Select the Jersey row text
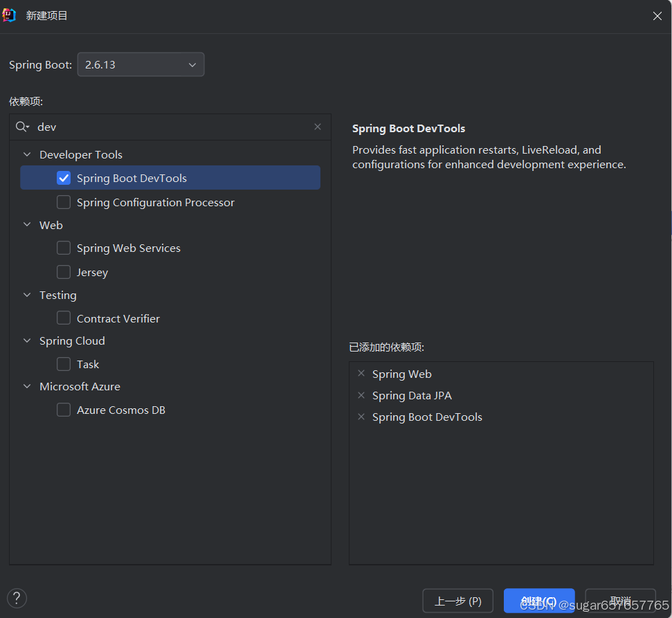672x618 pixels. 92,272
